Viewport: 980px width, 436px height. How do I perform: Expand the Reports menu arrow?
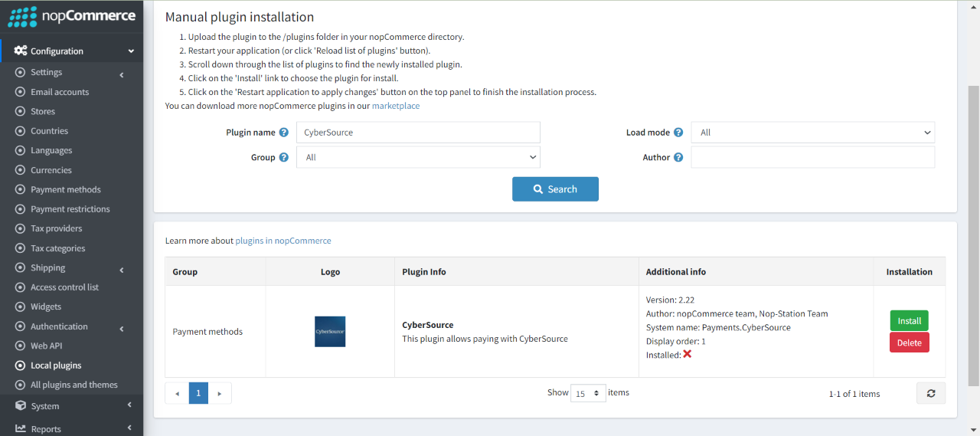129,428
